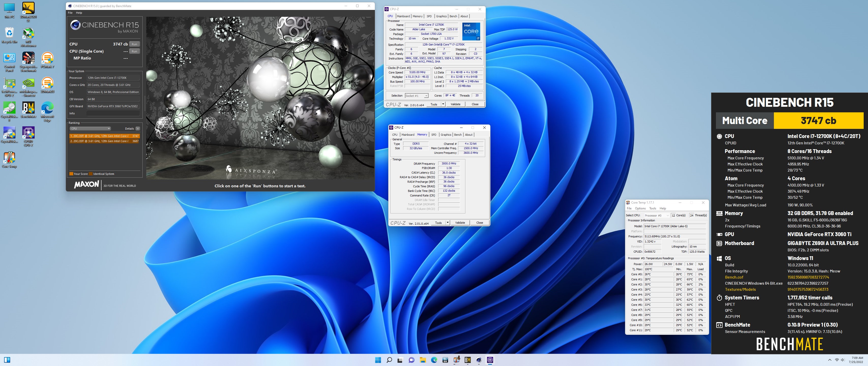Click Validate in the top CPU-Z window

(x=455, y=104)
